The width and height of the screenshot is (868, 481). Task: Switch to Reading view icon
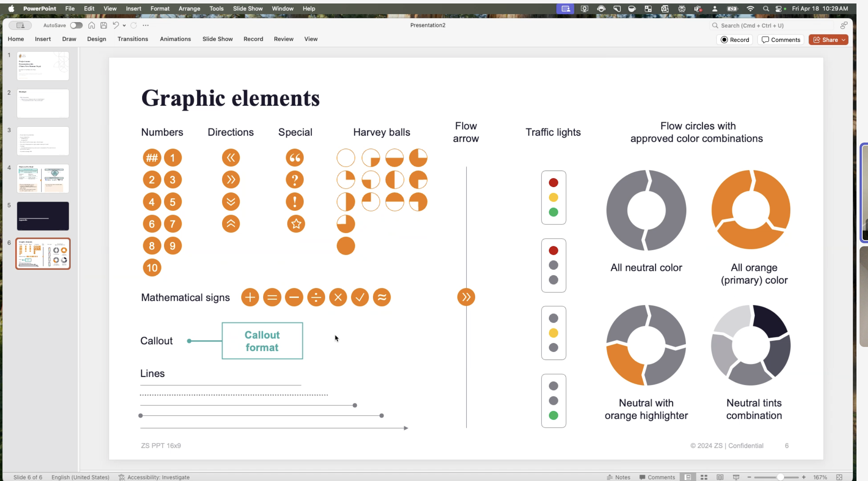pyautogui.click(x=720, y=477)
